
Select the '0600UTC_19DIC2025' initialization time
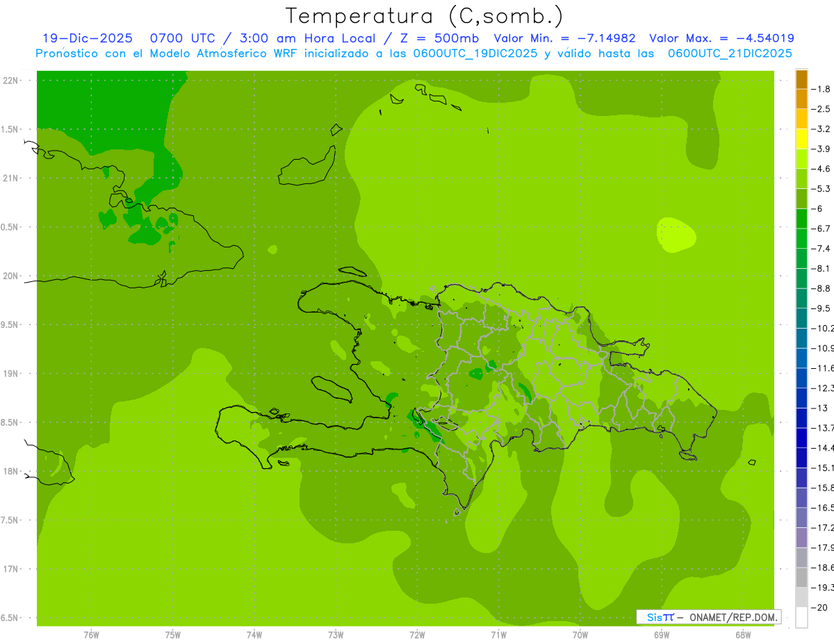tap(477, 53)
